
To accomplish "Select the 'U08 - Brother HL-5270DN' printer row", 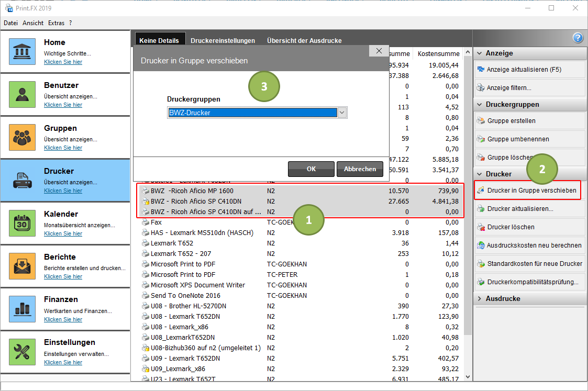I will (x=301, y=306).
